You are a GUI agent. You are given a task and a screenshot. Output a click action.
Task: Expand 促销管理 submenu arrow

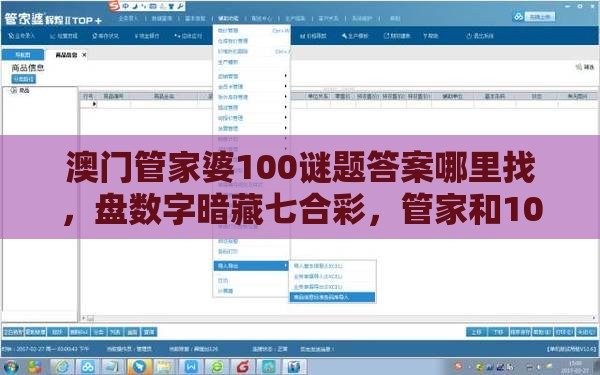tap(285, 76)
